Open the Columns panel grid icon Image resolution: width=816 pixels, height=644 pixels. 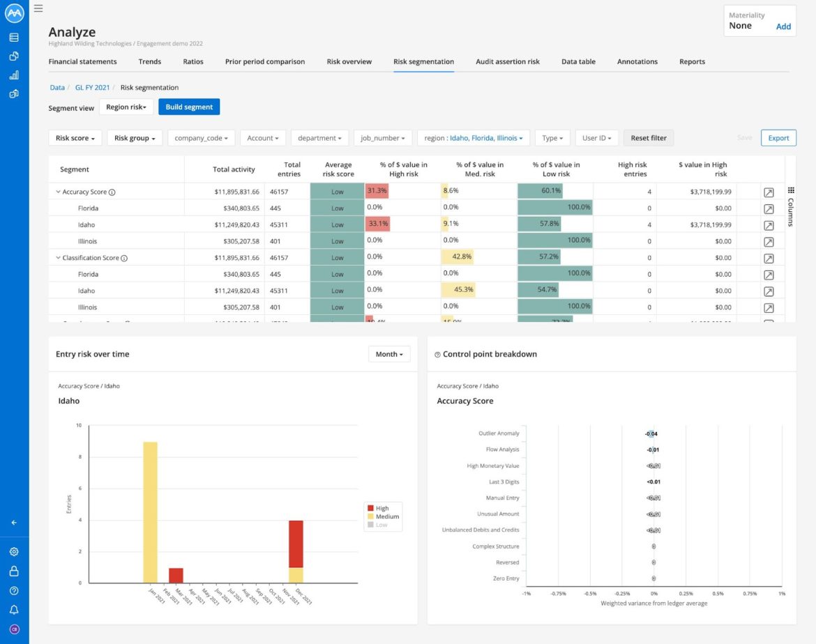pos(790,190)
